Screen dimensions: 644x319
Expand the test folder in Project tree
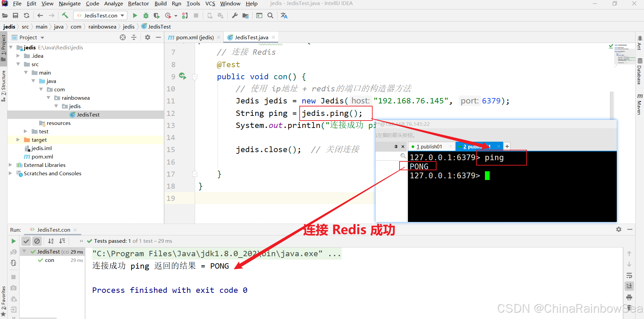coord(25,131)
